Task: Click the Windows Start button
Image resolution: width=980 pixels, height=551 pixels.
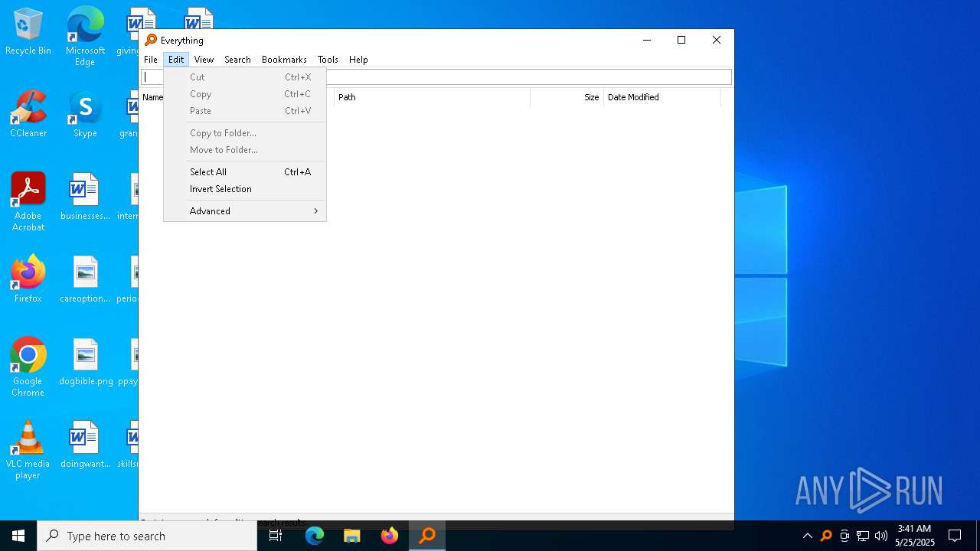Action: tap(18, 536)
